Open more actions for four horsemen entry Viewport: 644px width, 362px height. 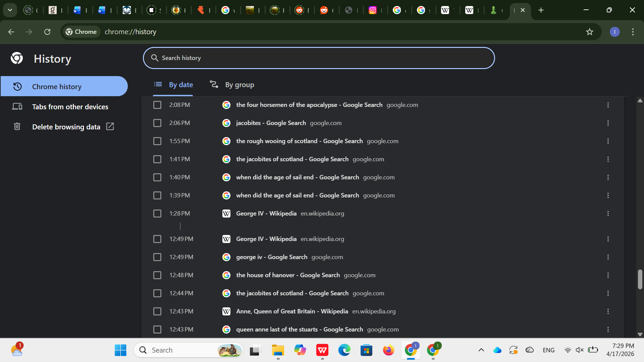point(608,105)
